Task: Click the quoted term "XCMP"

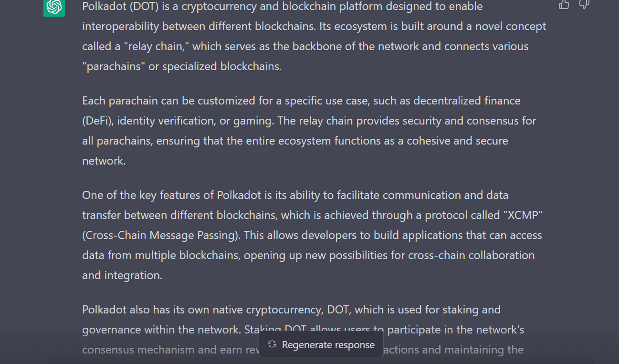Action: coord(522,215)
